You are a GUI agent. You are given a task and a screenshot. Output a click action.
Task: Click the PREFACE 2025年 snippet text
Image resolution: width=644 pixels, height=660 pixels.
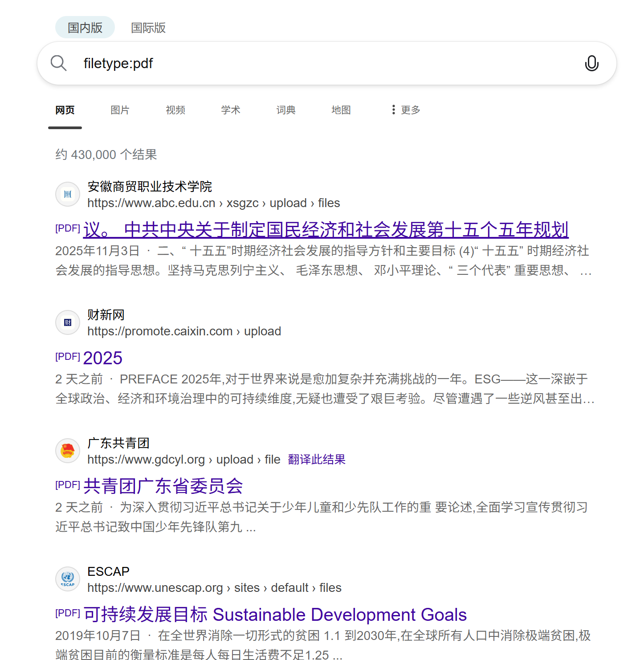(325, 389)
